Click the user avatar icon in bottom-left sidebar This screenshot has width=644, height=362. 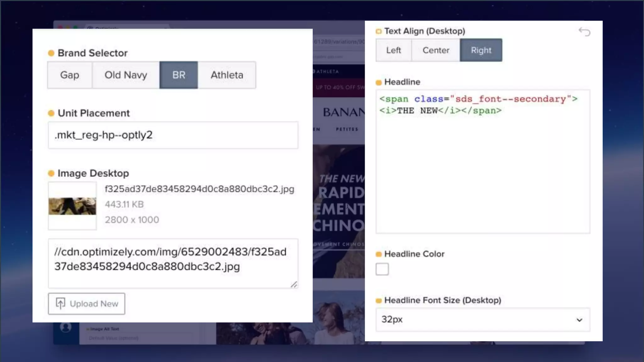tap(66, 327)
